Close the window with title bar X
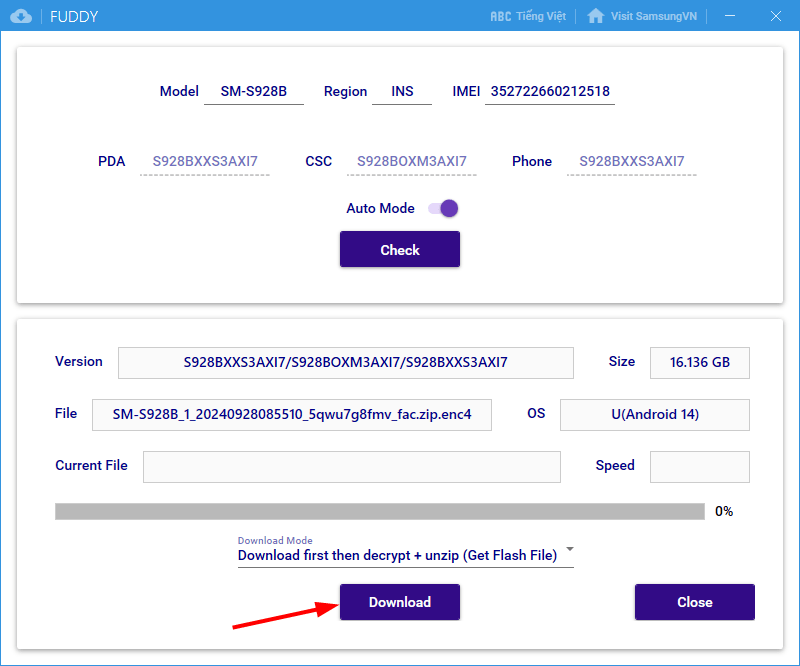800x666 pixels. tap(777, 16)
